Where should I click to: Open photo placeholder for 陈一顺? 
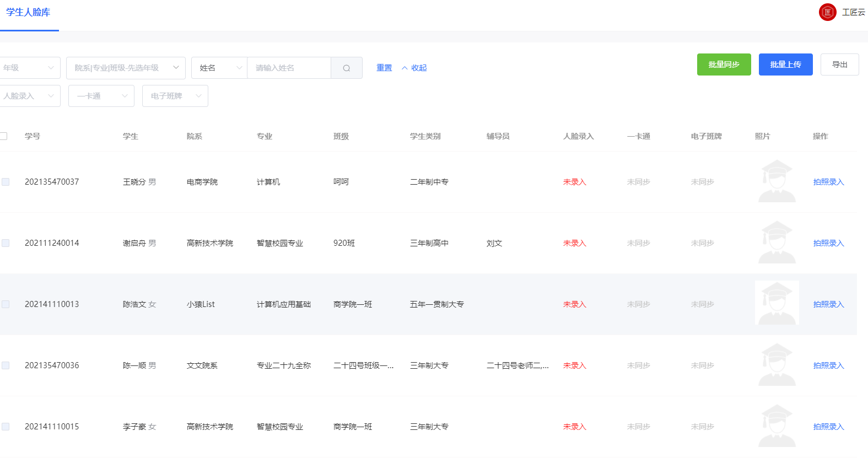[777, 365]
